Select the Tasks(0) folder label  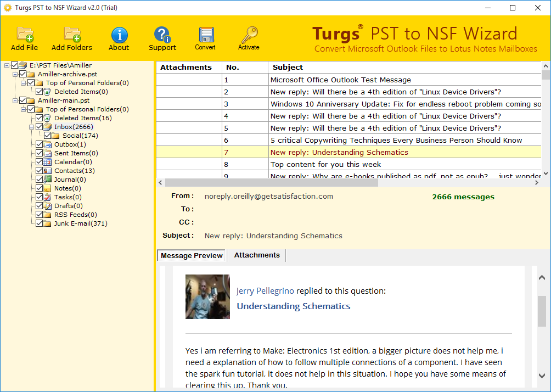68,197
